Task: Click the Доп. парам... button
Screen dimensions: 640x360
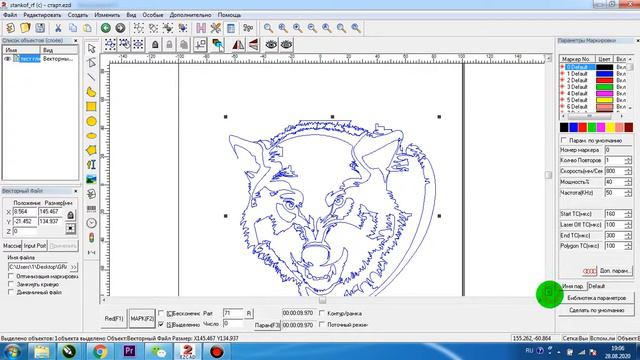Action: click(x=615, y=271)
